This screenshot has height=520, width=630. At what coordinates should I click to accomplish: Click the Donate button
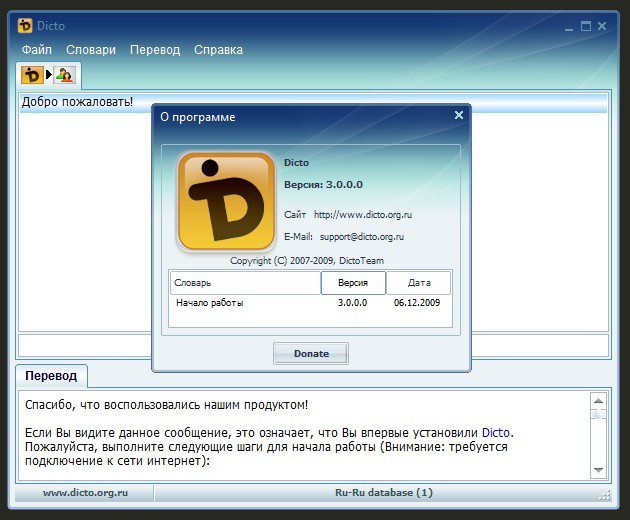click(x=311, y=354)
